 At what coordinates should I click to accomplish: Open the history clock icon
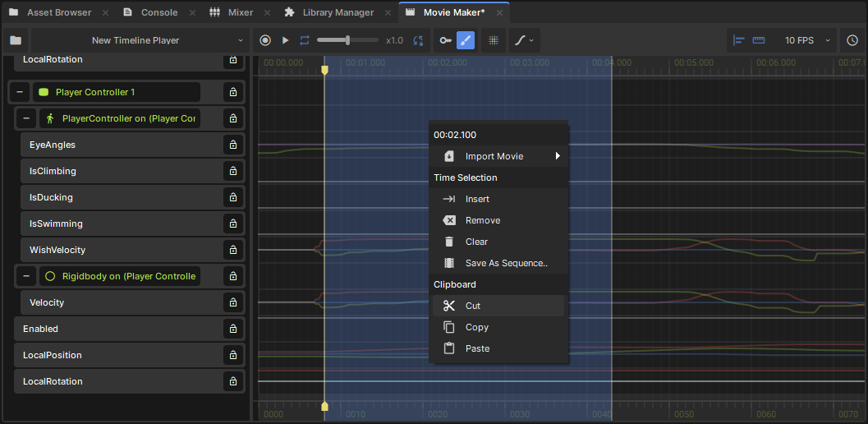pos(852,40)
